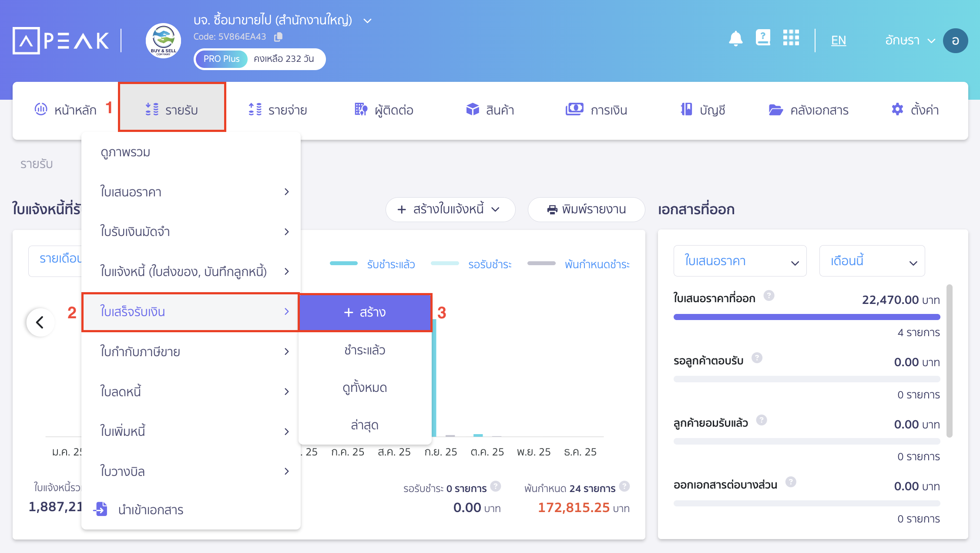Screen dimensions: 980x553
Task: Open the การเงิน finance section icon
Action: click(574, 110)
